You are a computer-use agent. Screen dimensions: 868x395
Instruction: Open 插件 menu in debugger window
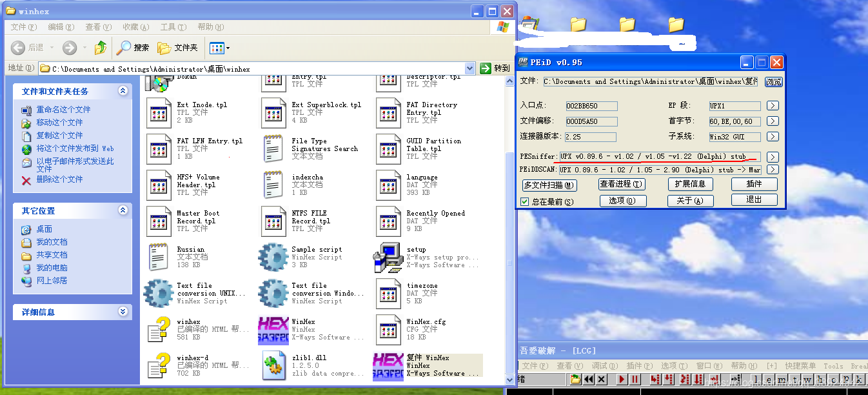point(639,366)
